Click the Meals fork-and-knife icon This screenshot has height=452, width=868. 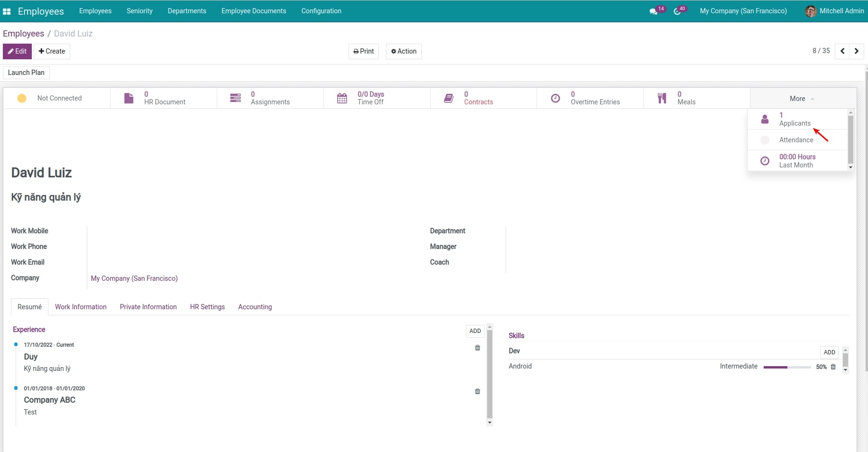[x=662, y=98]
